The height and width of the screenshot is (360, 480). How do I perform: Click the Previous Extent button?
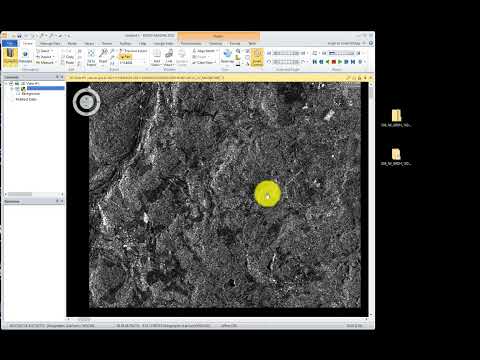point(134,51)
